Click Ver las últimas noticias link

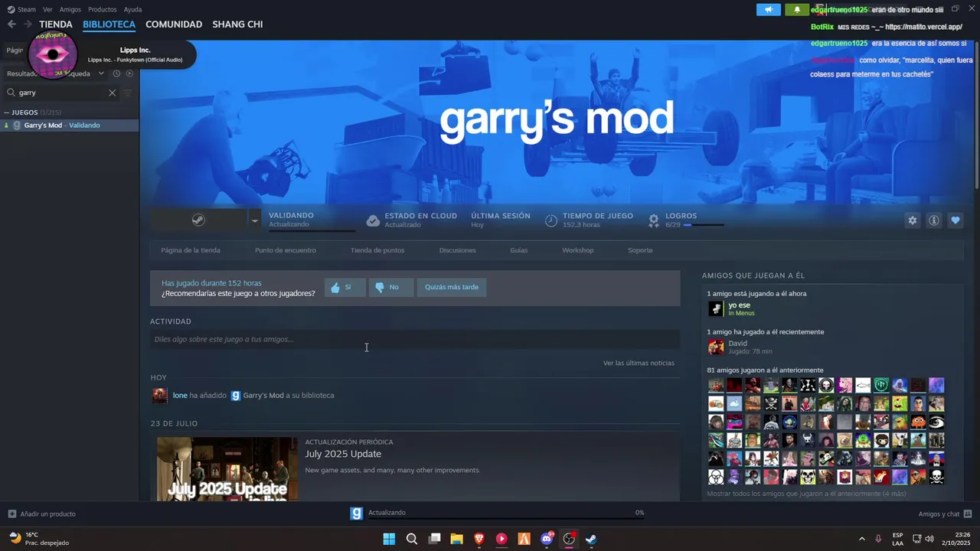click(x=639, y=363)
